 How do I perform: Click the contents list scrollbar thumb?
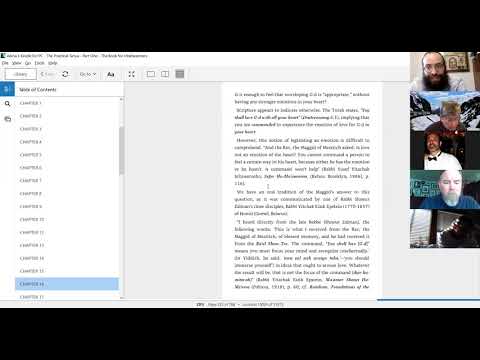click(121, 150)
